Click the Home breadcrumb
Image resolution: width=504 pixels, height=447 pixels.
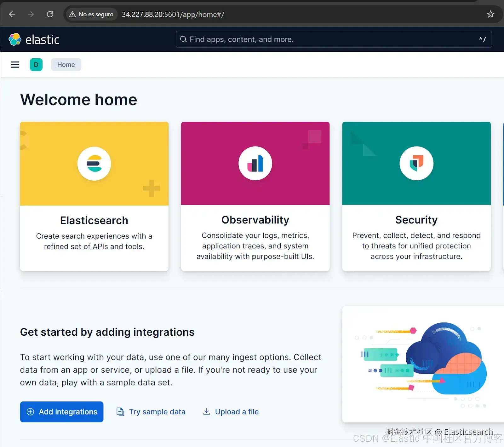point(66,65)
